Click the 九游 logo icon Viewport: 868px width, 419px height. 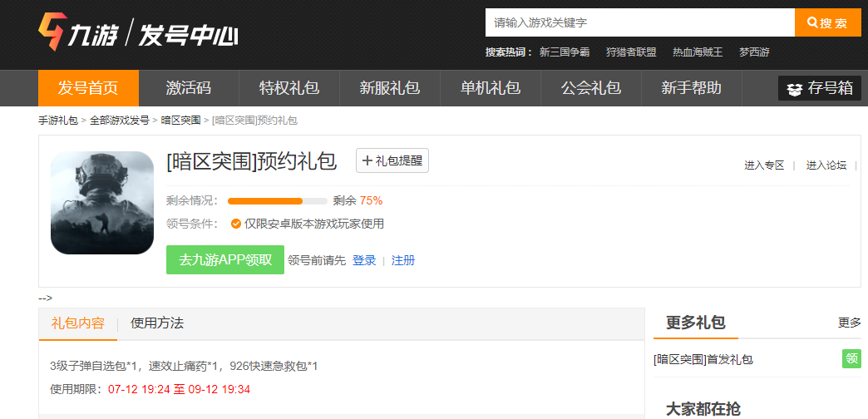pyautogui.click(x=52, y=32)
